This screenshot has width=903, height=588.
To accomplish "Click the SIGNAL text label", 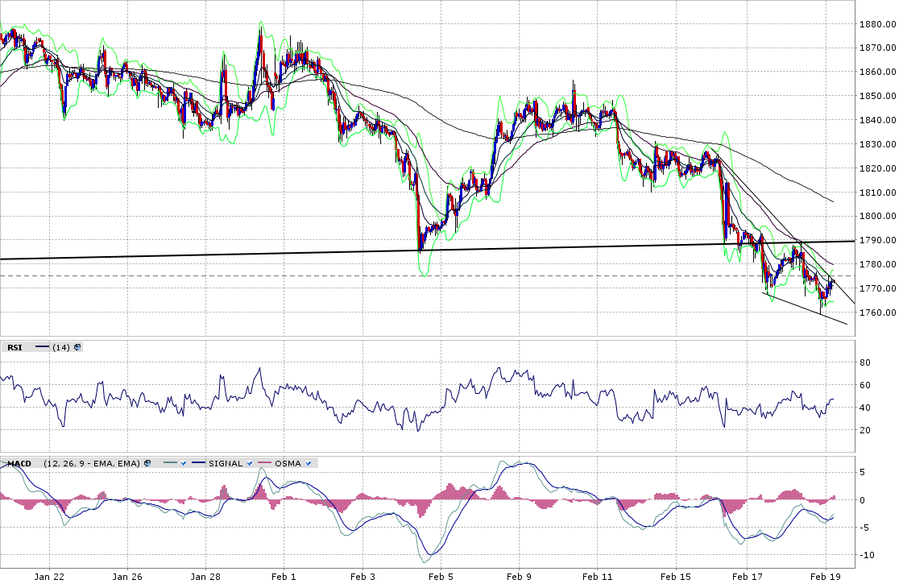I will pos(226,463).
